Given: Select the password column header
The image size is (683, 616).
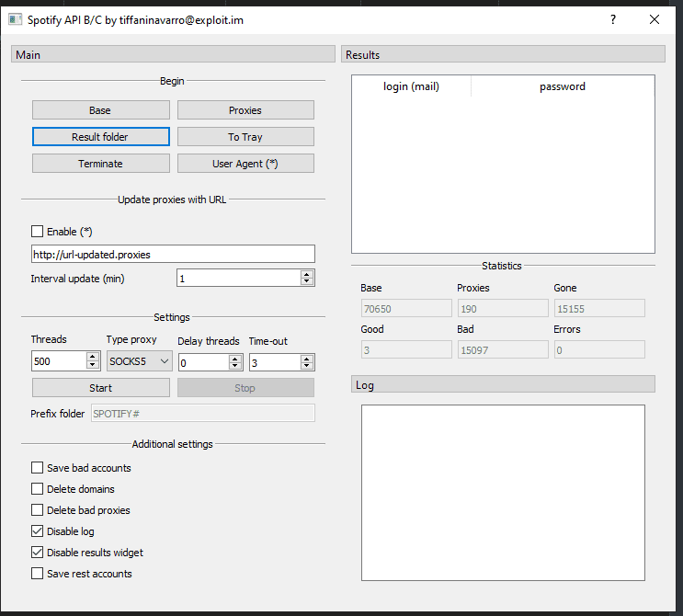Looking at the screenshot, I should tap(562, 86).
